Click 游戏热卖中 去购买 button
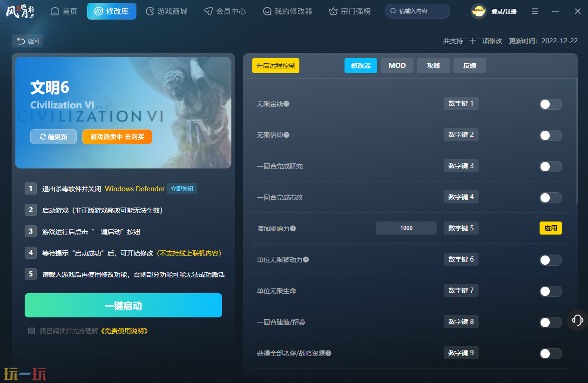This screenshot has width=588, height=383. click(x=117, y=137)
